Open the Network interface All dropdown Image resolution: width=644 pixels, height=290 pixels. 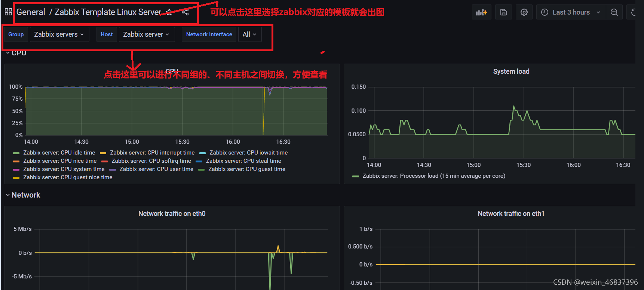(x=250, y=34)
